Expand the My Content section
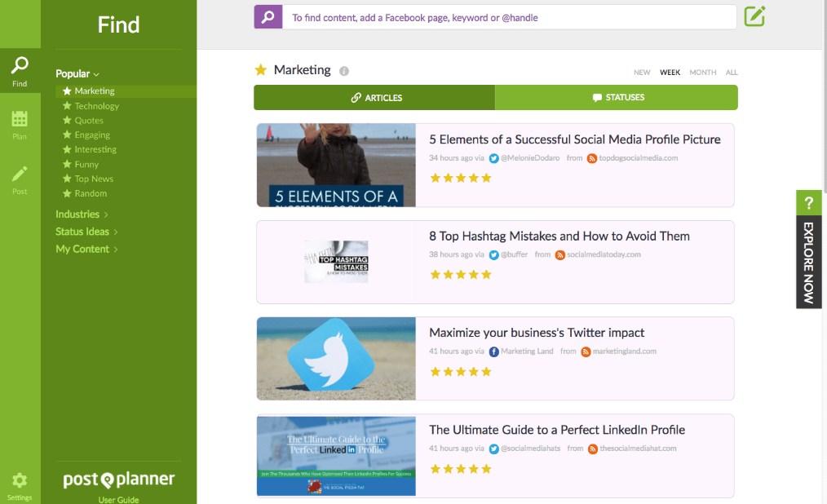827x504 pixels. 86,249
